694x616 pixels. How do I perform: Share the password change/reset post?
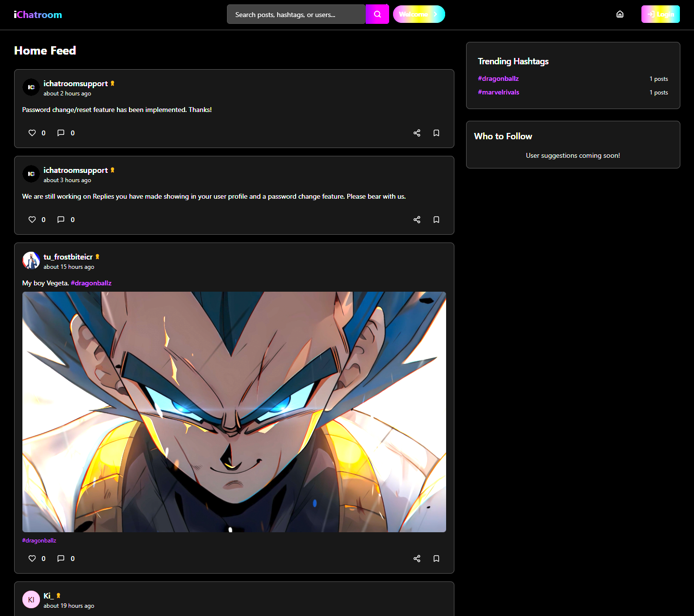[417, 133]
